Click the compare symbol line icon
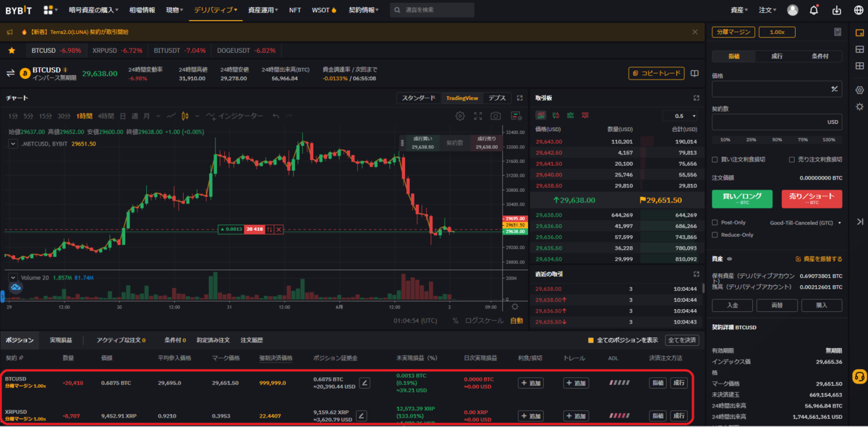868x427 pixels. 171,116
